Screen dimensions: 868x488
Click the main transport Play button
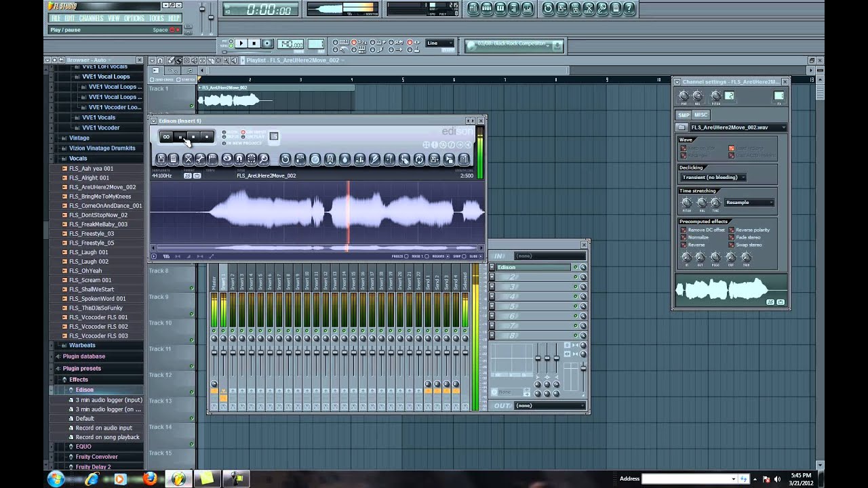tap(240, 43)
